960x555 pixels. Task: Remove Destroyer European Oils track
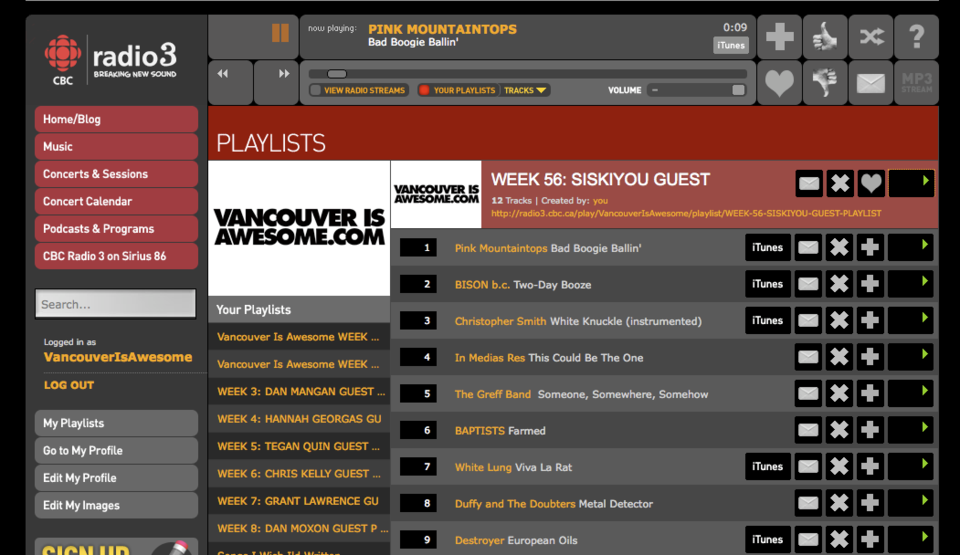pos(839,540)
